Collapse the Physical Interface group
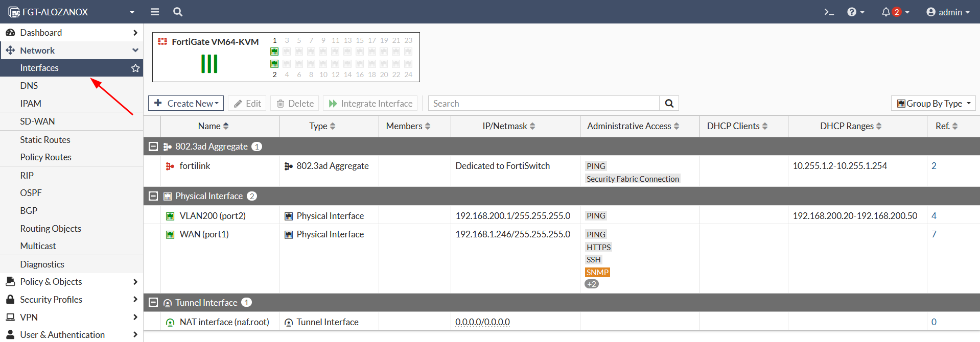The image size is (980, 342). (153, 196)
